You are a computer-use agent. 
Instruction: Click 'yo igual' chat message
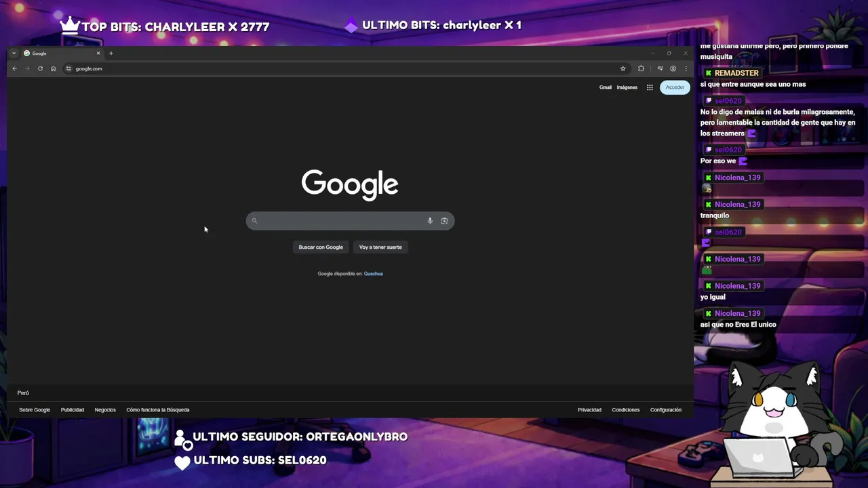713,297
